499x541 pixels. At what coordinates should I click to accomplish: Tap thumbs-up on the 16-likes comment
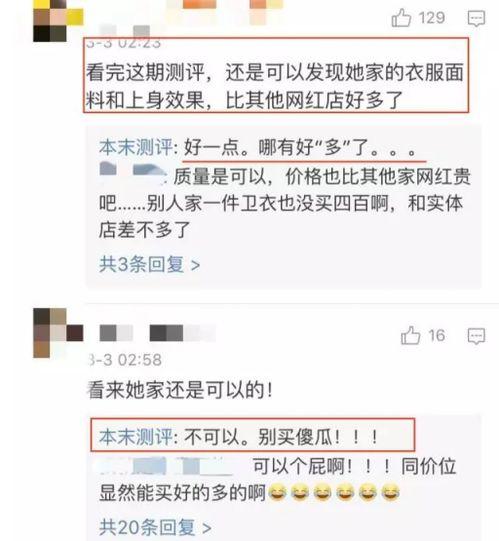click(410, 335)
